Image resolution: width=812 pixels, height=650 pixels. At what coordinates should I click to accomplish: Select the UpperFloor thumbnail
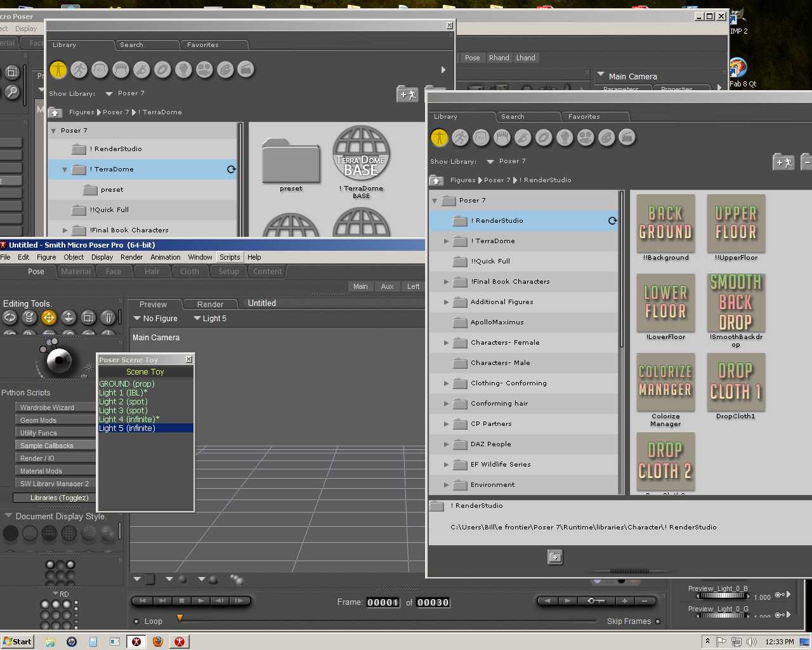[736, 223]
